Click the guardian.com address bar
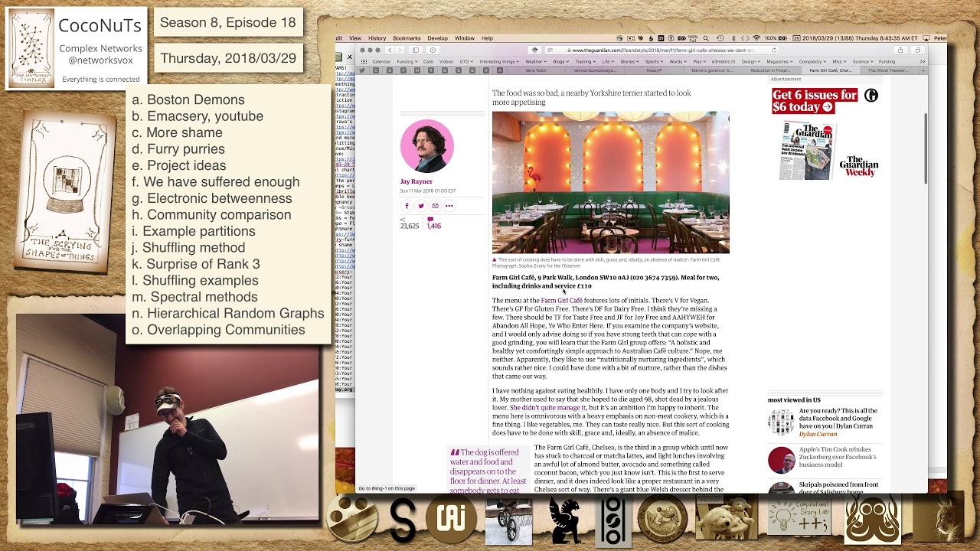The height and width of the screenshot is (551, 980). point(662,51)
